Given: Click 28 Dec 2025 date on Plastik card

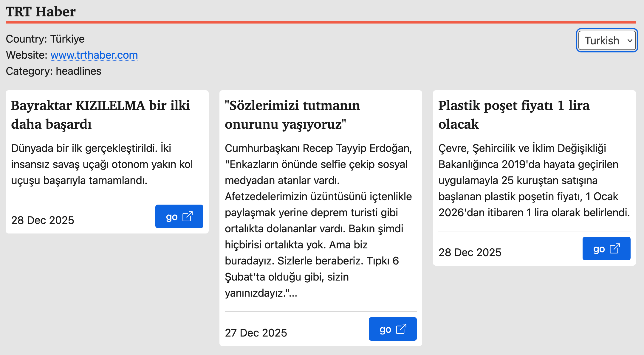Looking at the screenshot, I should pyautogui.click(x=470, y=252).
